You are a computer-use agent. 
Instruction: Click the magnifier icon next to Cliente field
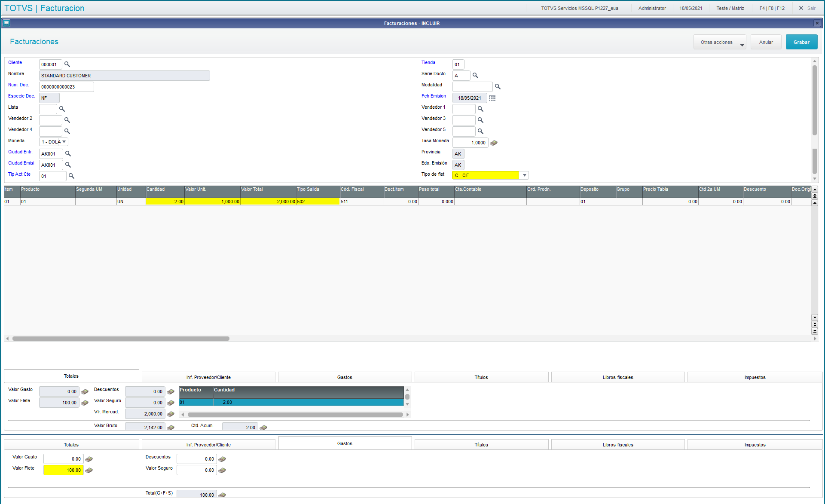(x=67, y=64)
